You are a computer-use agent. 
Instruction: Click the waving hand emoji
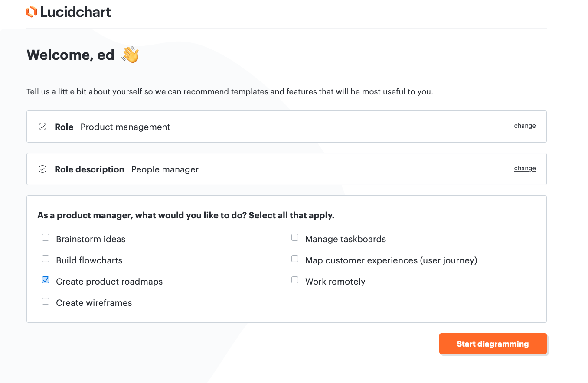click(x=130, y=55)
